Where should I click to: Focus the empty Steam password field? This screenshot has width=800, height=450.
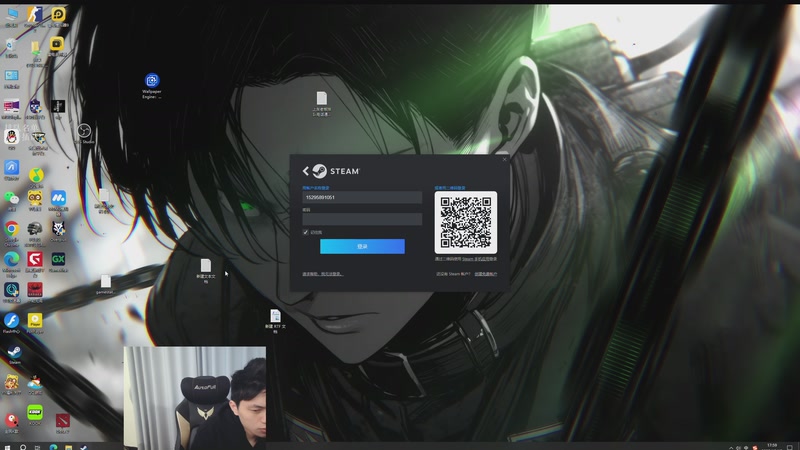click(x=362, y=219)
